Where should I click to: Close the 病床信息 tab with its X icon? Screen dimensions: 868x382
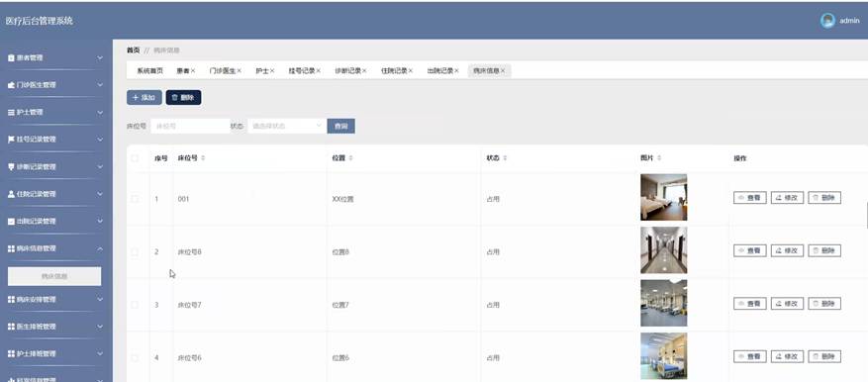503,71
